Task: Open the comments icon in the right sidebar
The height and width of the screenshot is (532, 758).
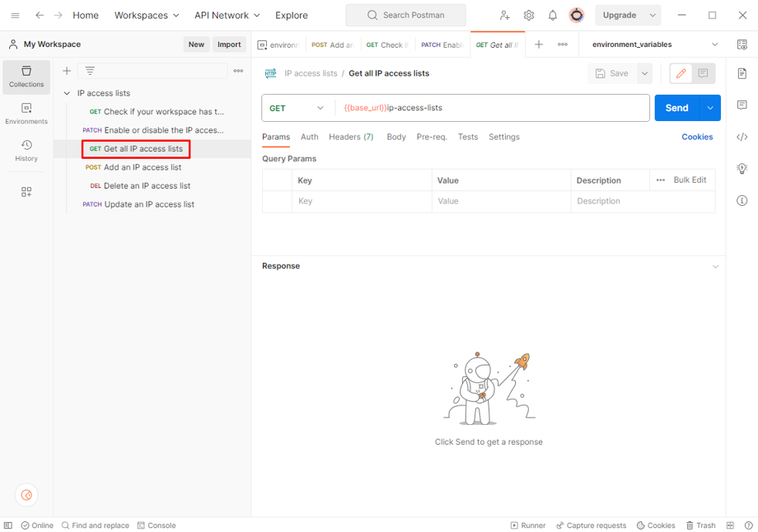Action: tap(742, 105)
